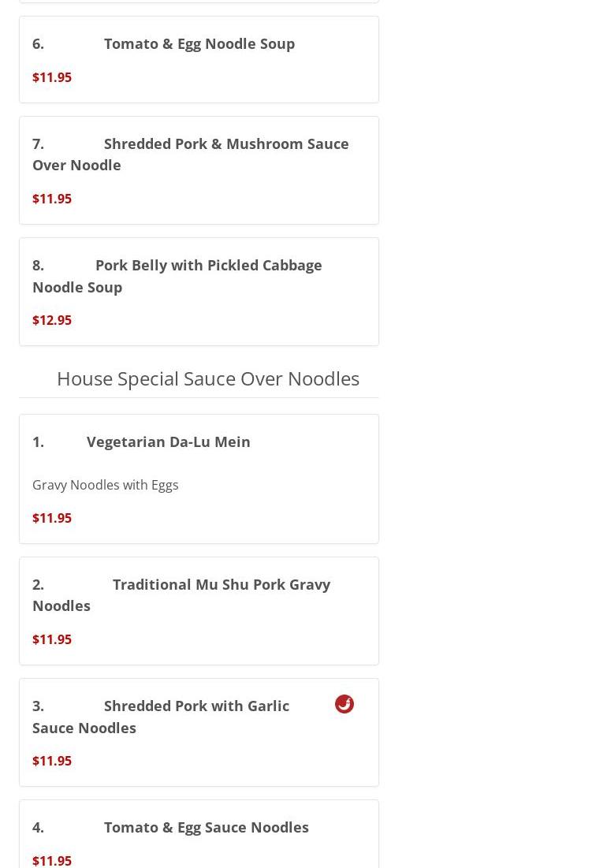This screenshot has height=868, width=607.
Task: Click the $12.95 price for Pork Belly soup
Action: click(52, 320)
